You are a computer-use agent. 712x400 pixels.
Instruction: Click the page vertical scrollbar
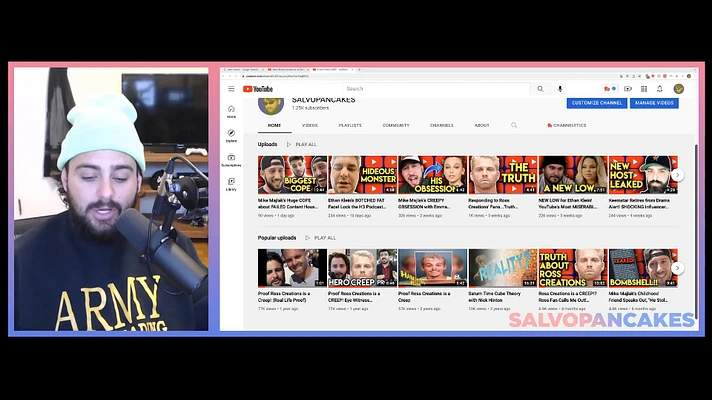coord(696,232)
